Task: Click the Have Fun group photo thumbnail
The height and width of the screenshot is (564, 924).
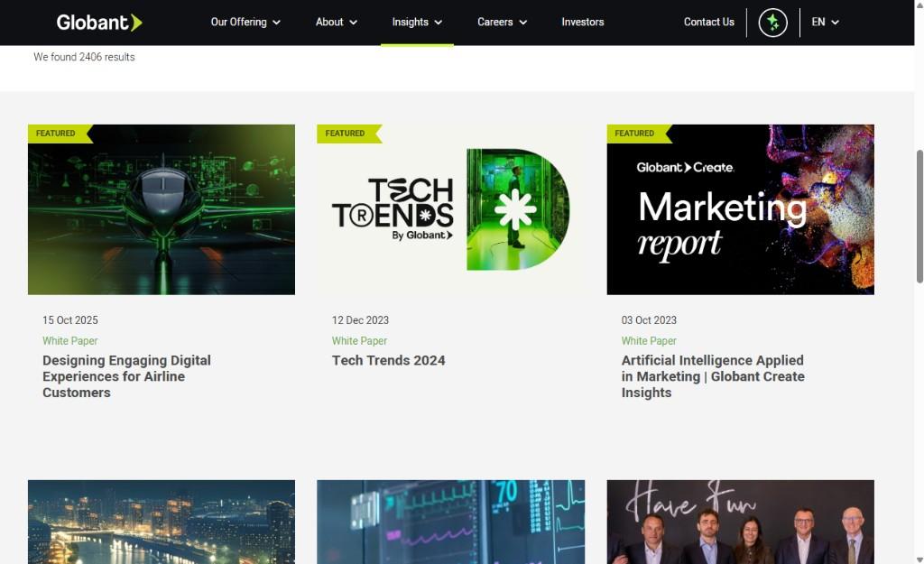Action: (740, 522)
